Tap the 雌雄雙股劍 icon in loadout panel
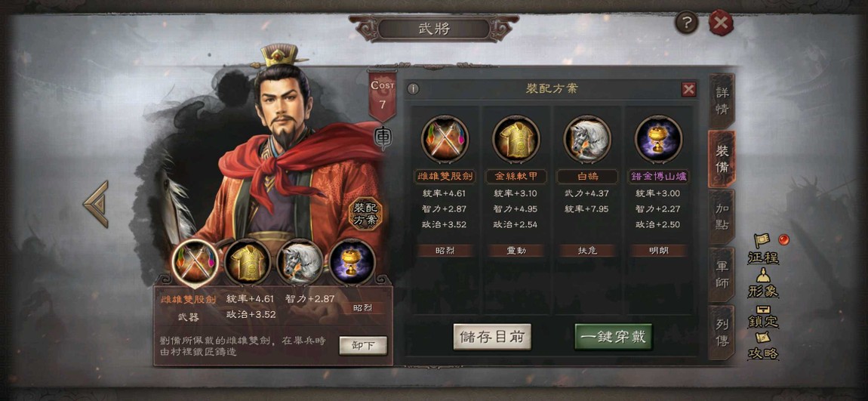This screenshot has height=401, width=868. point(445,139)
